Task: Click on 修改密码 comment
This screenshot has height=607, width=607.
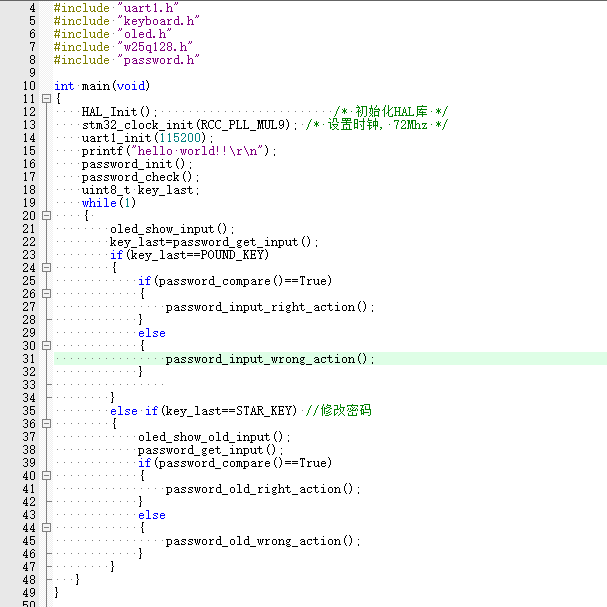Action: [339, 410]
